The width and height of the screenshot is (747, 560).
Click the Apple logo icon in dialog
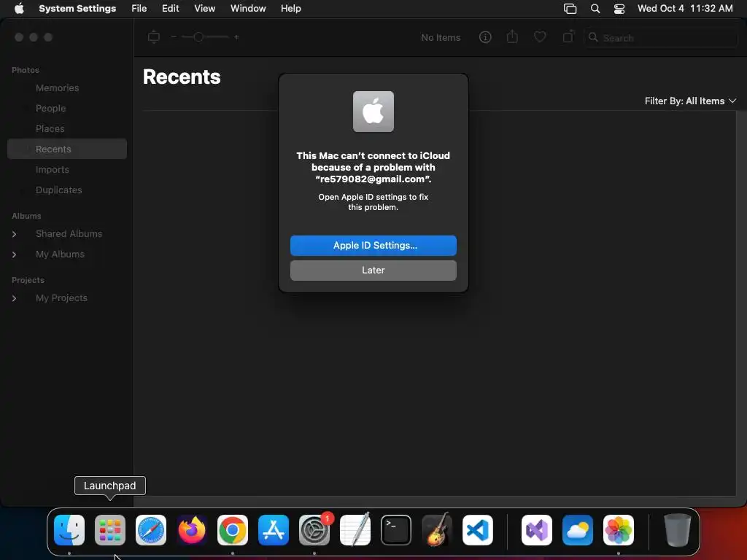[373, 112]
